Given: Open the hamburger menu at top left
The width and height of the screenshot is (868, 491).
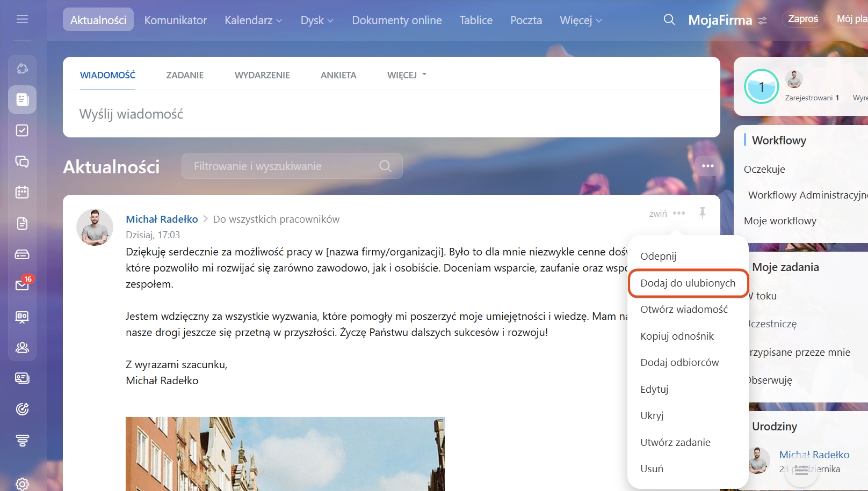Looking at the screenshot, I should [x=22, y=19].
